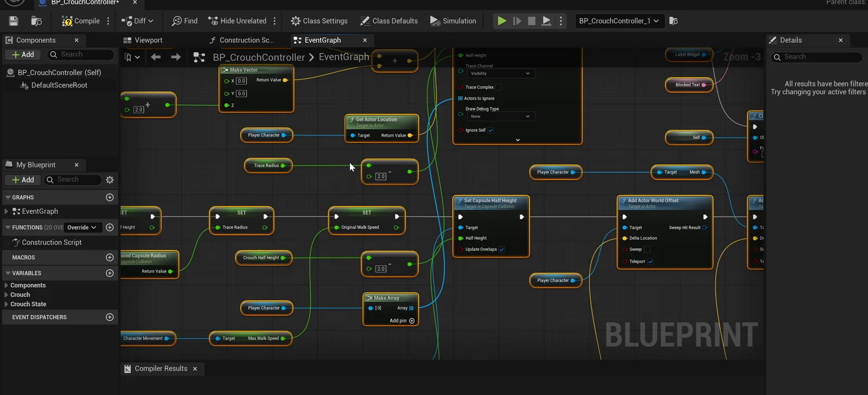This screenshot has height=395, width=868.
Task: Open Class Settings
Action: coord(319,21)
